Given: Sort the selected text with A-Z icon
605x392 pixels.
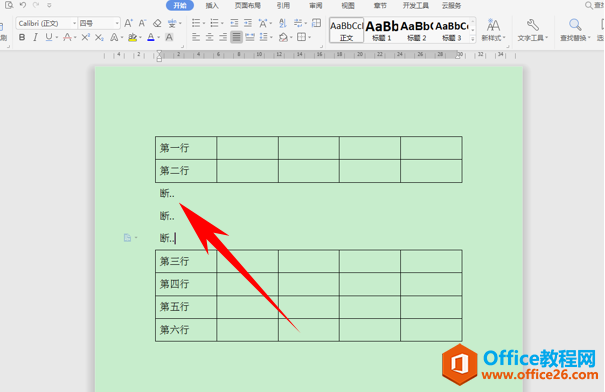Looking at the screenshot, I should [283, 23].
